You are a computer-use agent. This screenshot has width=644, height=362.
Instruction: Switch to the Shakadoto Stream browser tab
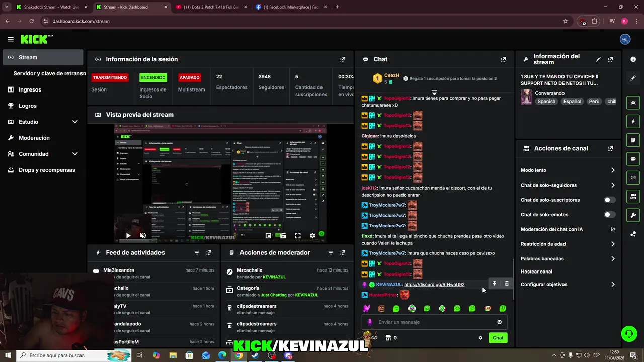51,7
